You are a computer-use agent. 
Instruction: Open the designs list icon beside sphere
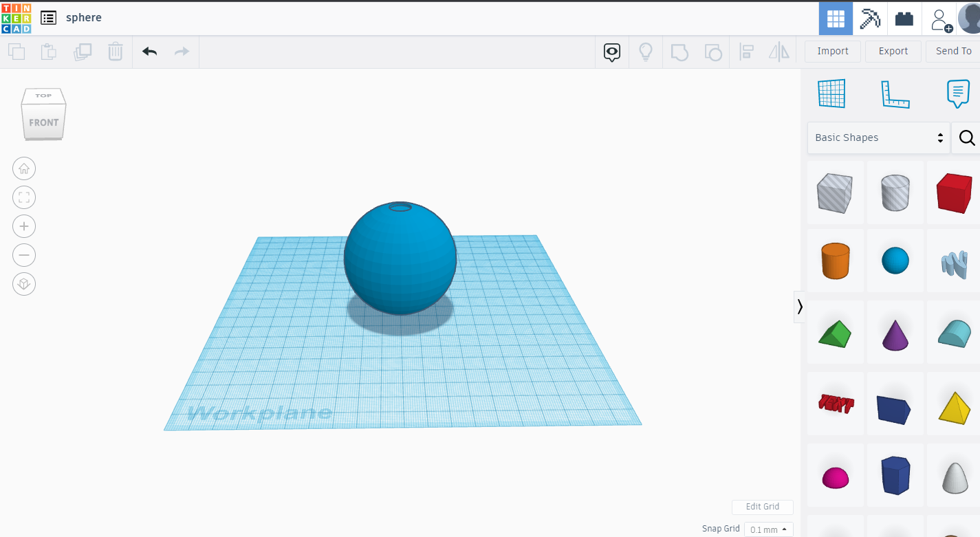point(49,18)
